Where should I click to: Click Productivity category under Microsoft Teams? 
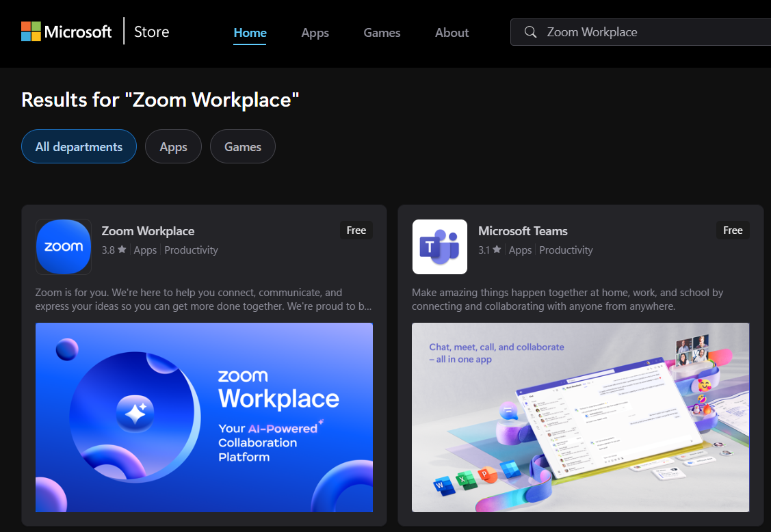click(566, 250)
